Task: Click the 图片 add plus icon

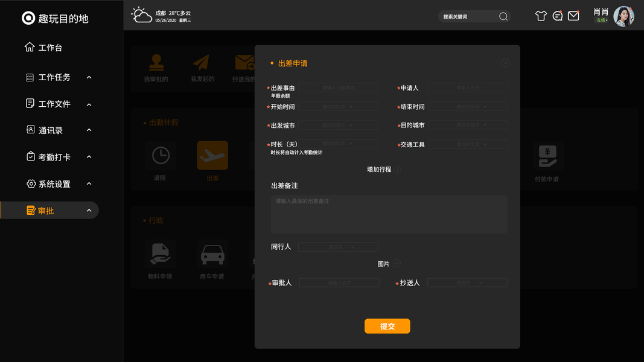Action: (397, 264)
